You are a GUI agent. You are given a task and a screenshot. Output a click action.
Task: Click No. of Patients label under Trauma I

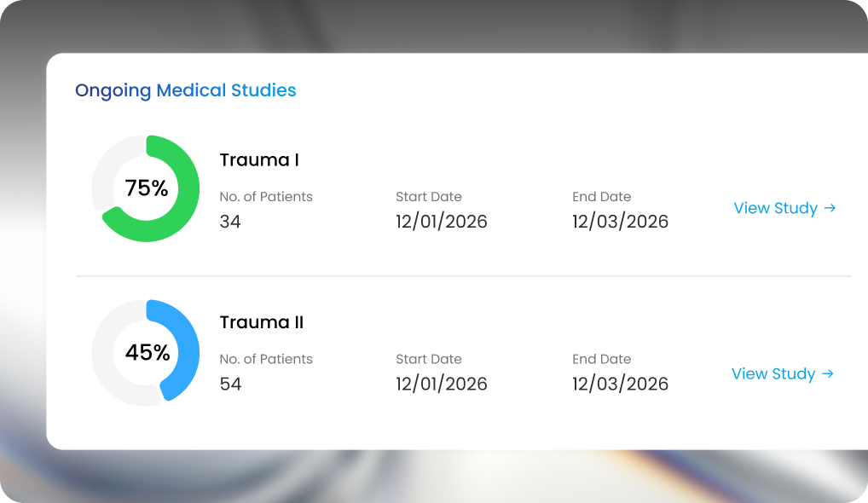[x=266, y=196]
